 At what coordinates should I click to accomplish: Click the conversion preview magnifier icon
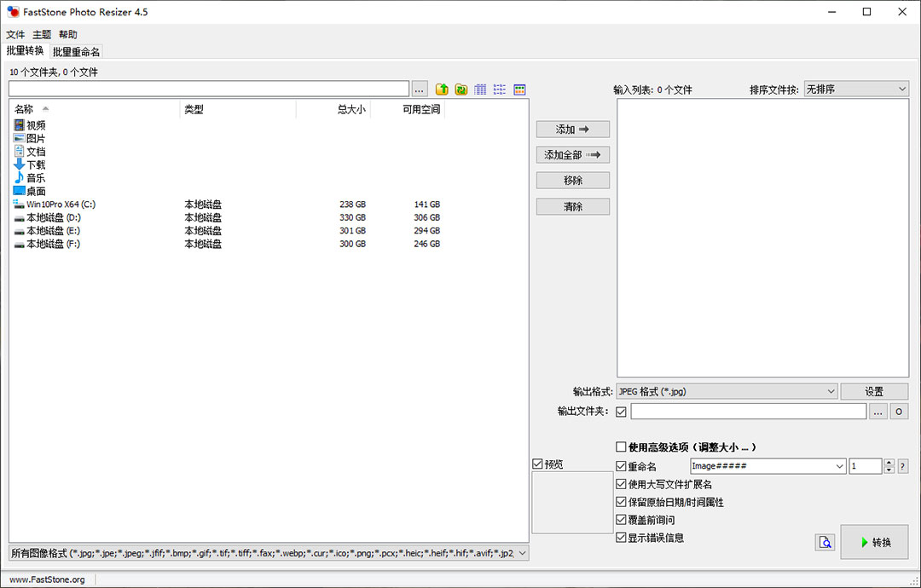pyautogui.click(x=825, y=542)
